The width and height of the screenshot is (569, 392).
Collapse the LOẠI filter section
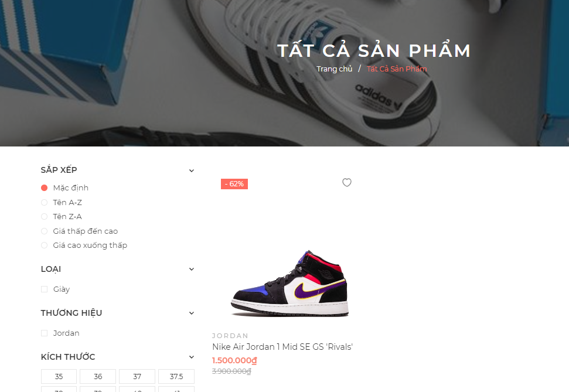[x=192, y=270]
